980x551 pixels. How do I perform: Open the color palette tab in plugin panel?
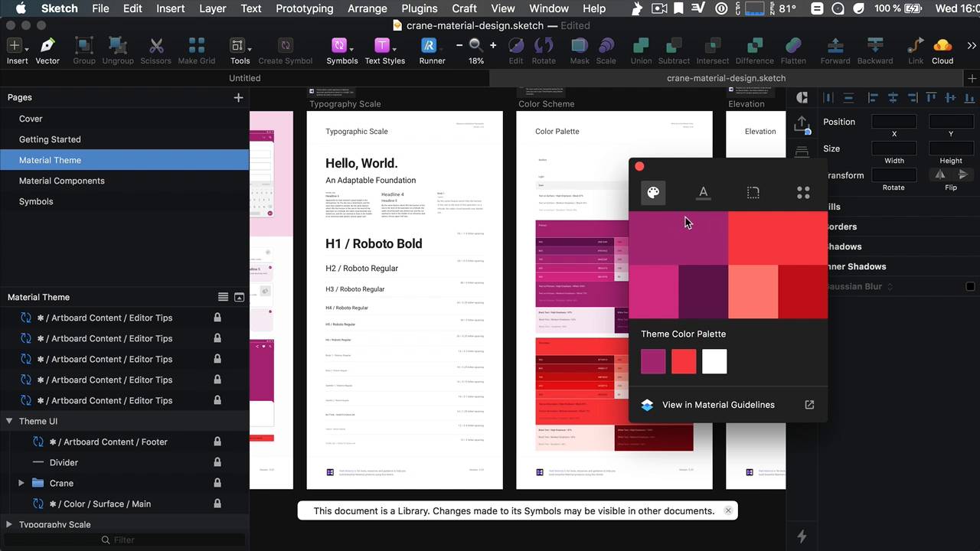(653, 192)
